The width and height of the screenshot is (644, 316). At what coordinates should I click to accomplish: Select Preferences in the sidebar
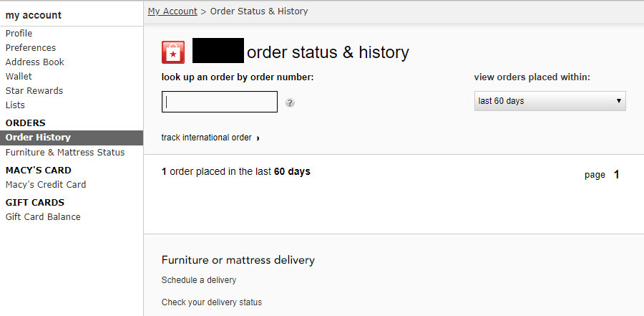click(x=30, y=48)
